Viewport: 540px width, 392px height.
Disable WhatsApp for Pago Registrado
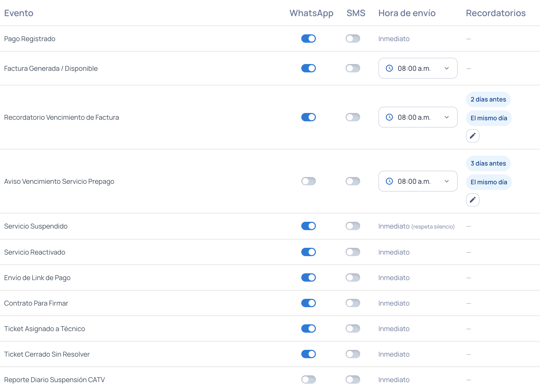pyautogui.click(x=308, y=39)
